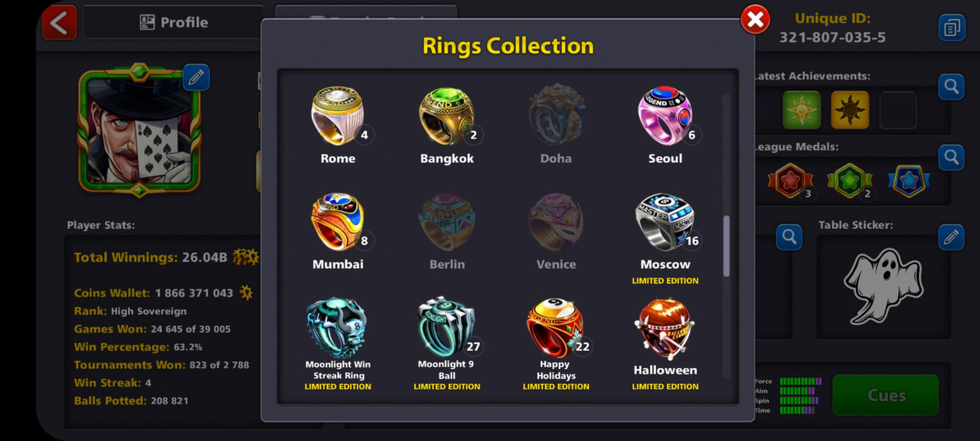This screenshot has height=441, width=980.
Task: Edit the avatar with pencil icon
Action: (x=196, y=77)
